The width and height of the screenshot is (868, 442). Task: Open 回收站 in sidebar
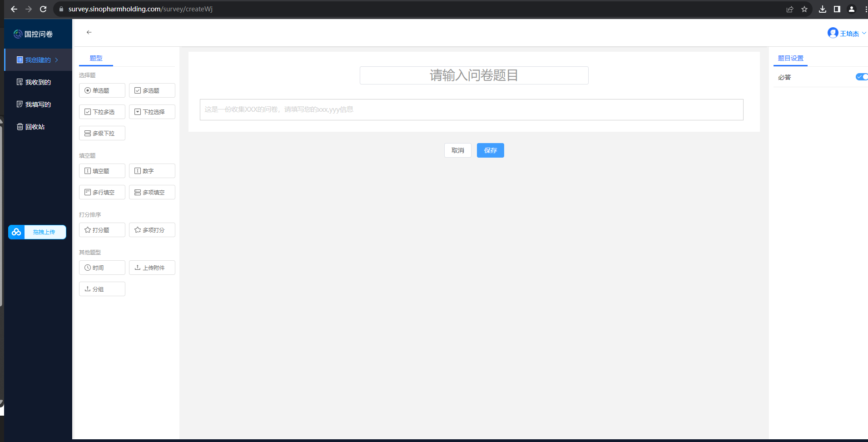pyautogui.click(x=38, y=127)
